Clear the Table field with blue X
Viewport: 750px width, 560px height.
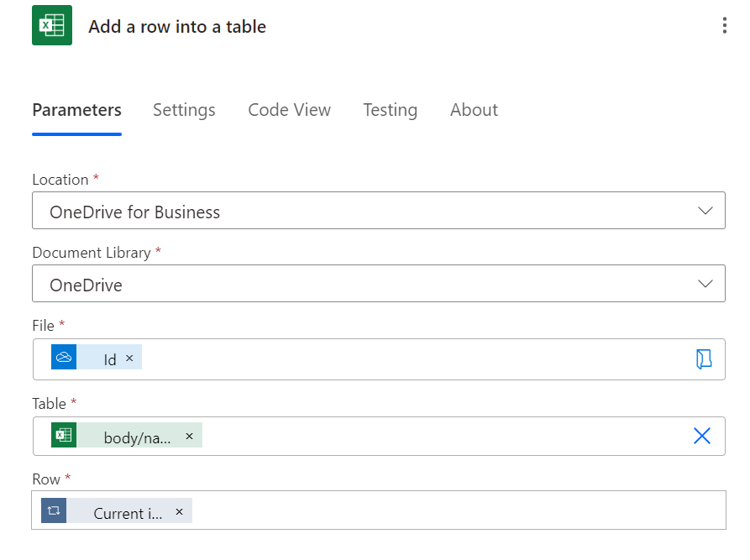coord(702,436)
